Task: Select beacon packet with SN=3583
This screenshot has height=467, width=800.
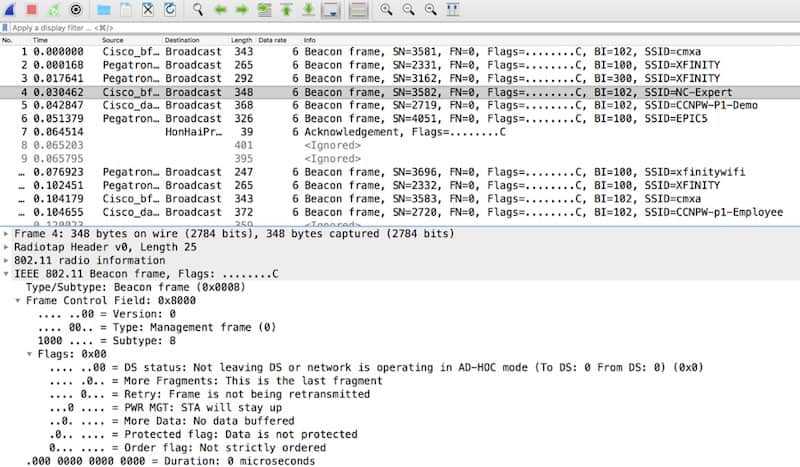Action: click(x=400, y=199)
